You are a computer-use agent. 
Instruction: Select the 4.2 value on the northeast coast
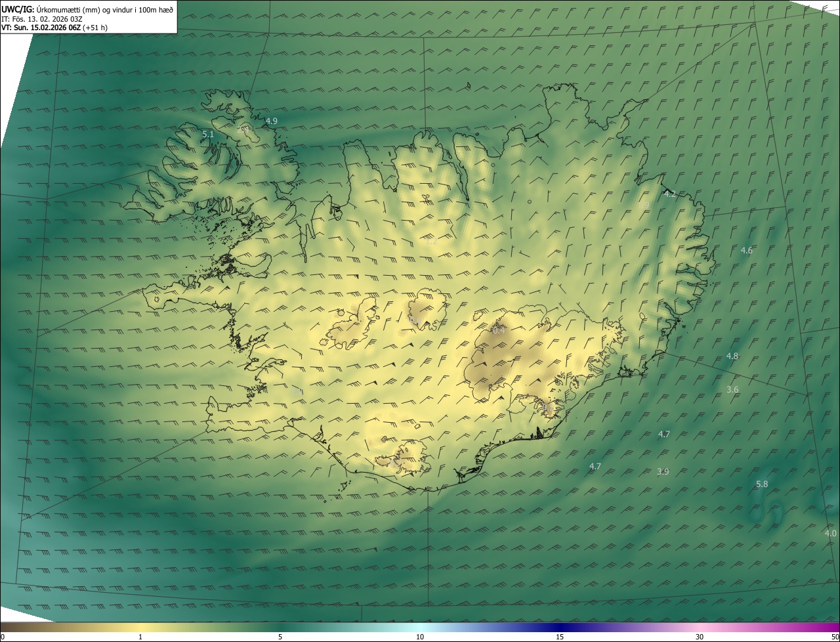click(670, 194)
